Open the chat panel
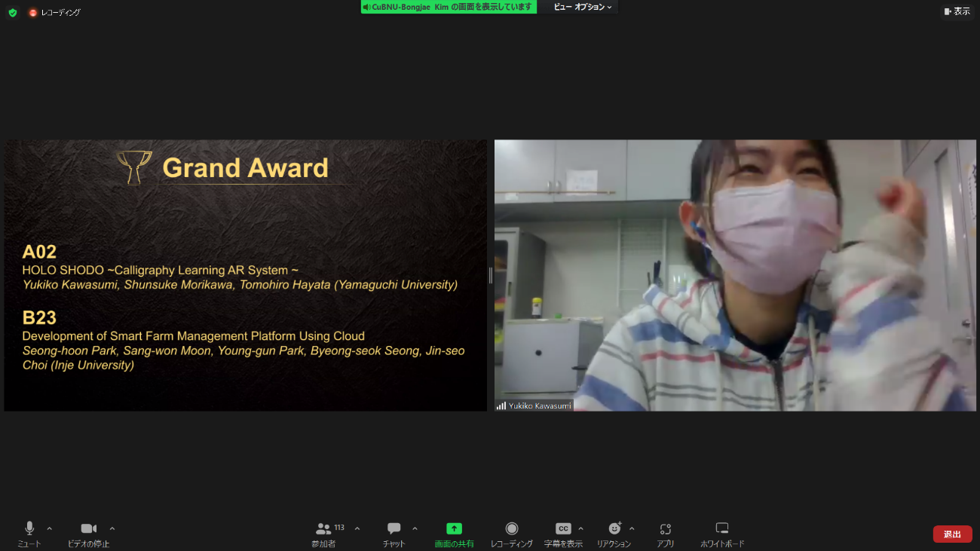Screen dimensions: 980x551 [394, 529]
